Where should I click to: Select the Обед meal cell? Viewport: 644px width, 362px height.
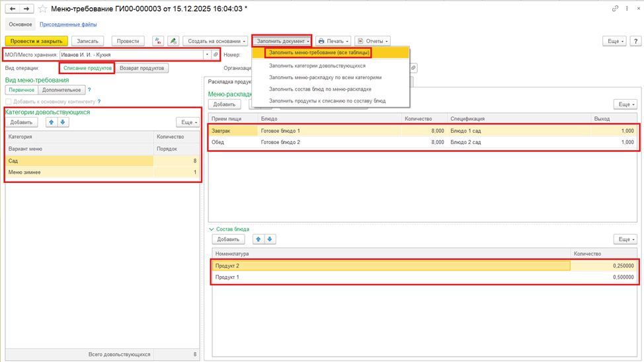(x=233, y=143)
